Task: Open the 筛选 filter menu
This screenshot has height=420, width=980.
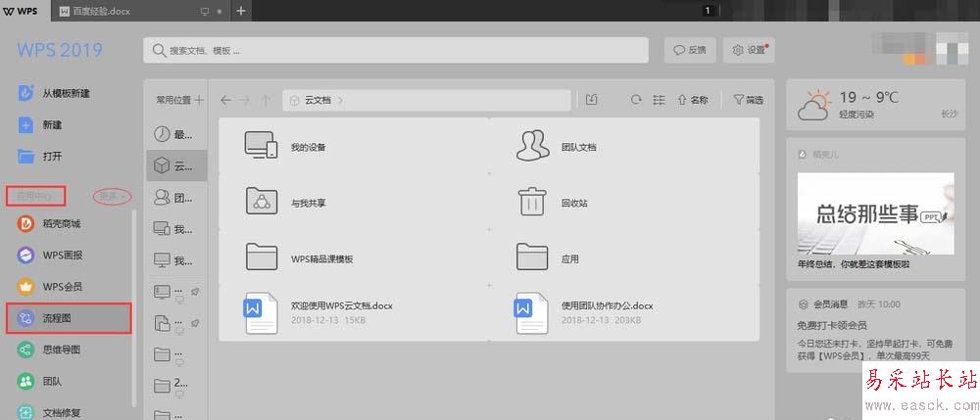Action: (748, 100)
